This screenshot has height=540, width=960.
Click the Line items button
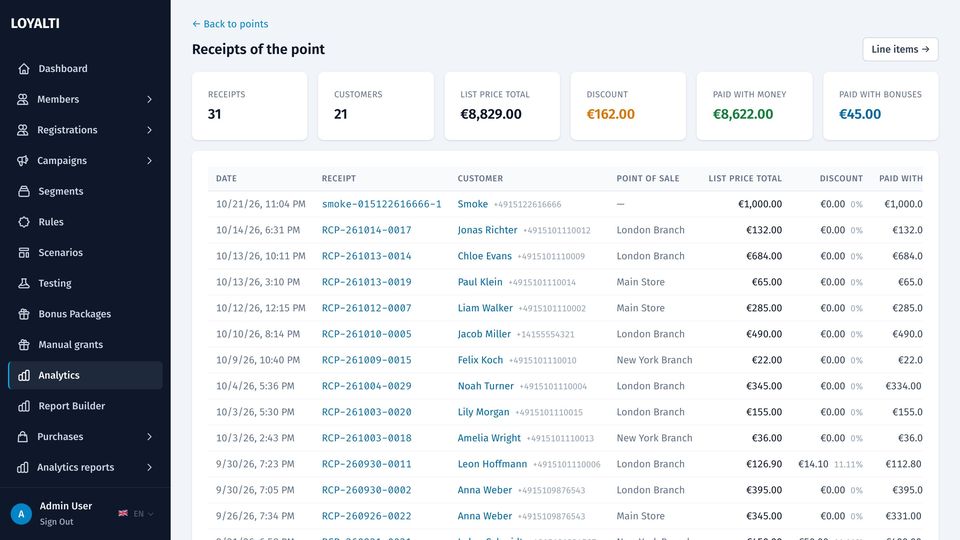(900, 49)
